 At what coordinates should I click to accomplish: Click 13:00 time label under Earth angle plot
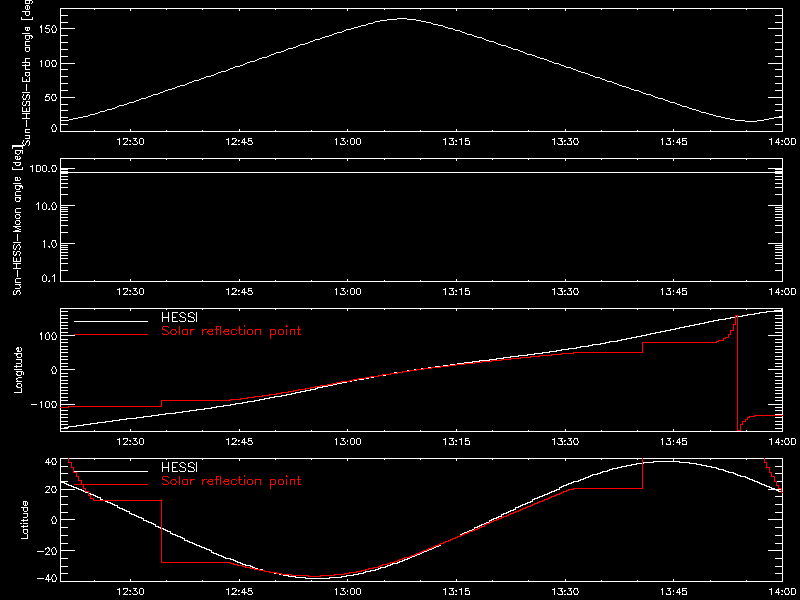click(x=348, y=142)
